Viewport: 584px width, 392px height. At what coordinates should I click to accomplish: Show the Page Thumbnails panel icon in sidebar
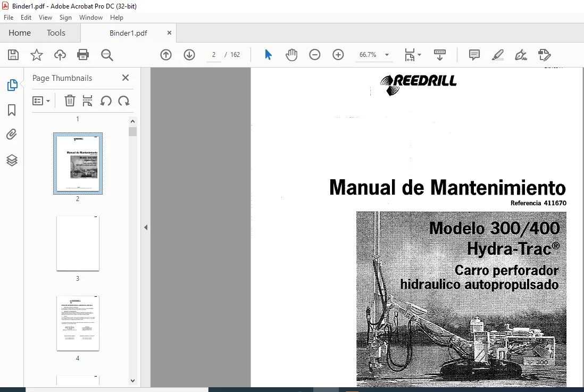[x=12, y=85]
